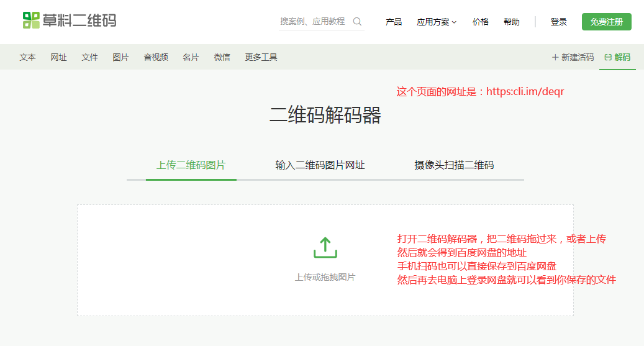Choose the 网址 QR code type
The image size is (644, 346).
coord(58,57)
